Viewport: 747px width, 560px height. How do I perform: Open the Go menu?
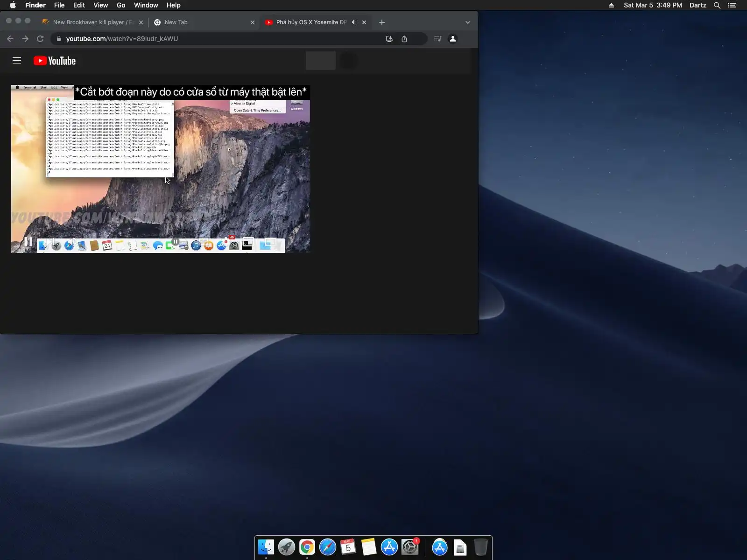click(121, 5)
